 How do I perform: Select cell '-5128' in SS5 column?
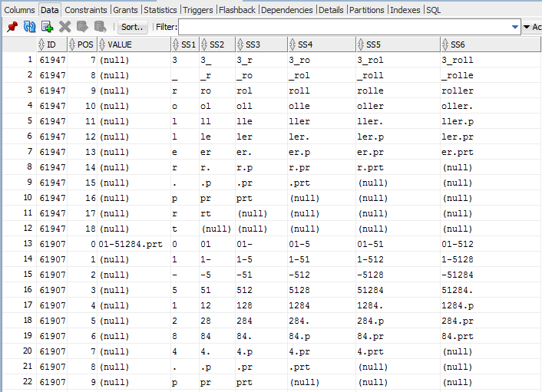click(398, 275)
